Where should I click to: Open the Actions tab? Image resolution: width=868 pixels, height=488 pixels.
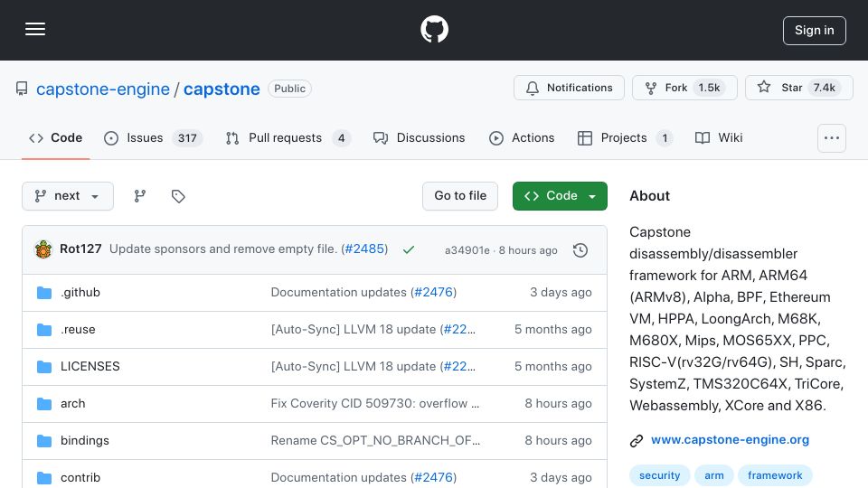pos(522,137)
